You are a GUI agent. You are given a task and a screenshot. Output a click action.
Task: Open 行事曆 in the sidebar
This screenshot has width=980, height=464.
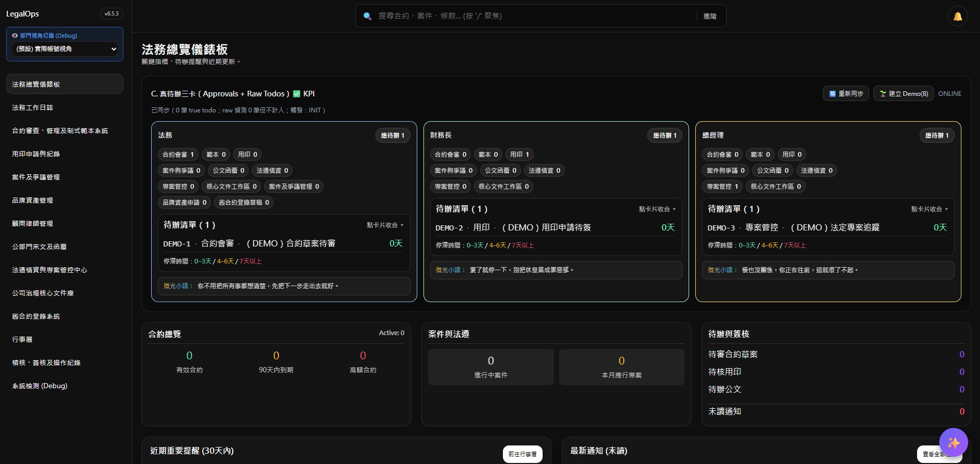[x=64, y=339]
